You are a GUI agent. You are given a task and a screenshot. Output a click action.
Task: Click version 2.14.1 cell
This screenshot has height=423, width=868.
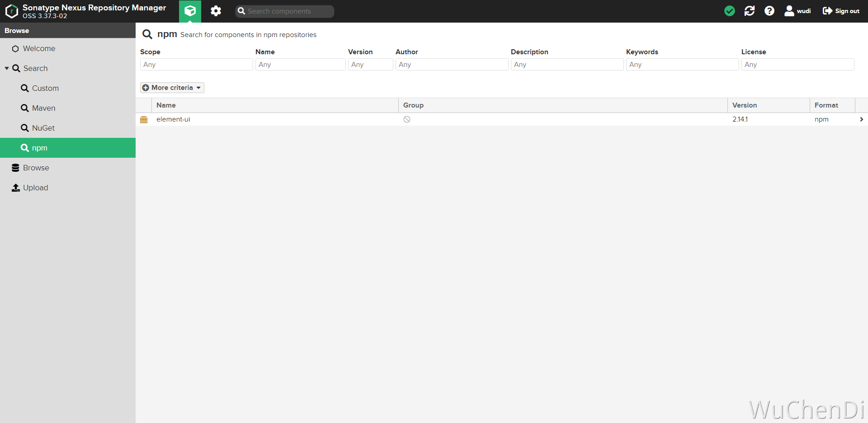point(740,119)
